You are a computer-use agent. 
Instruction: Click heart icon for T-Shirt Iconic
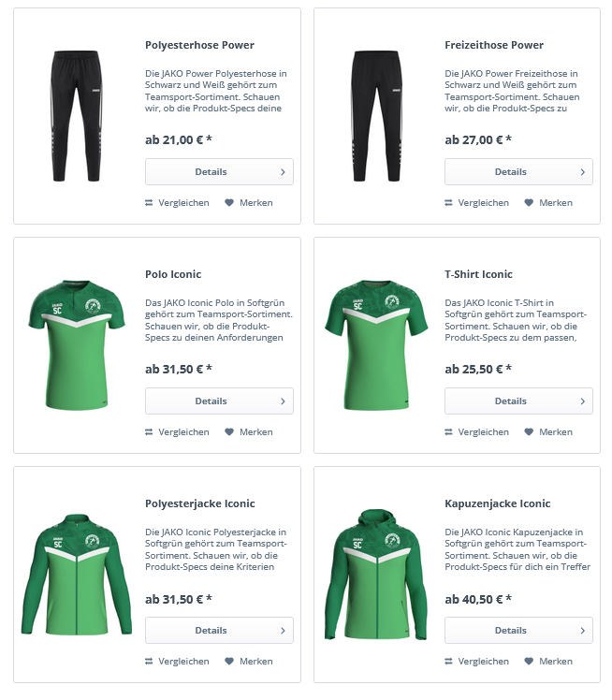pyautogui.click(x=529, y=432)
